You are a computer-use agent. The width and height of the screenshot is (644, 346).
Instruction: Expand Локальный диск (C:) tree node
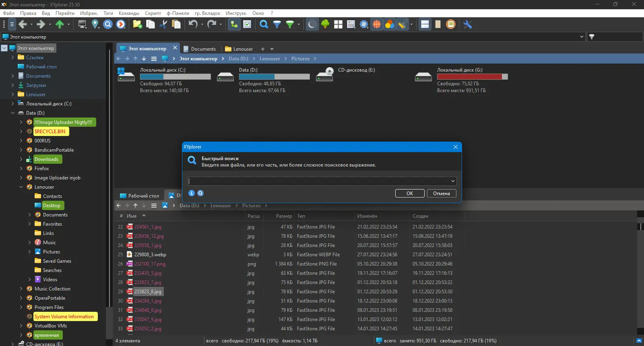[13, 104]
